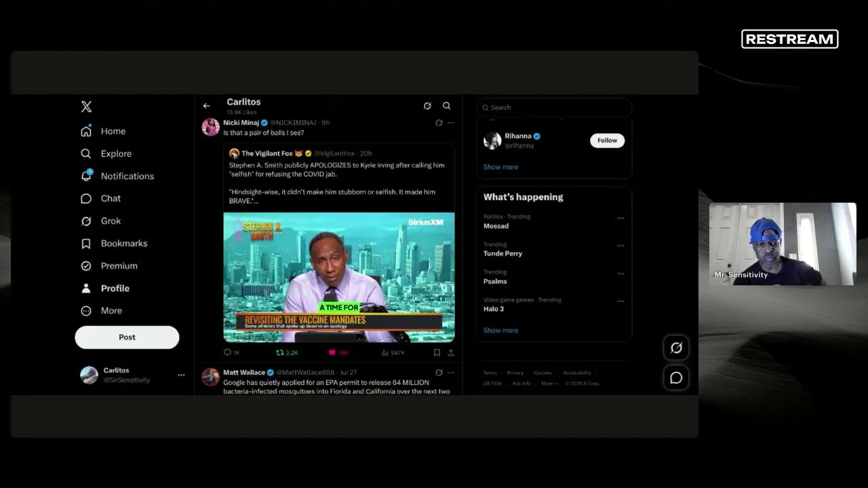
Task: Click the Mr. Sensitivity webcam feed
Action: coord(783,244)
